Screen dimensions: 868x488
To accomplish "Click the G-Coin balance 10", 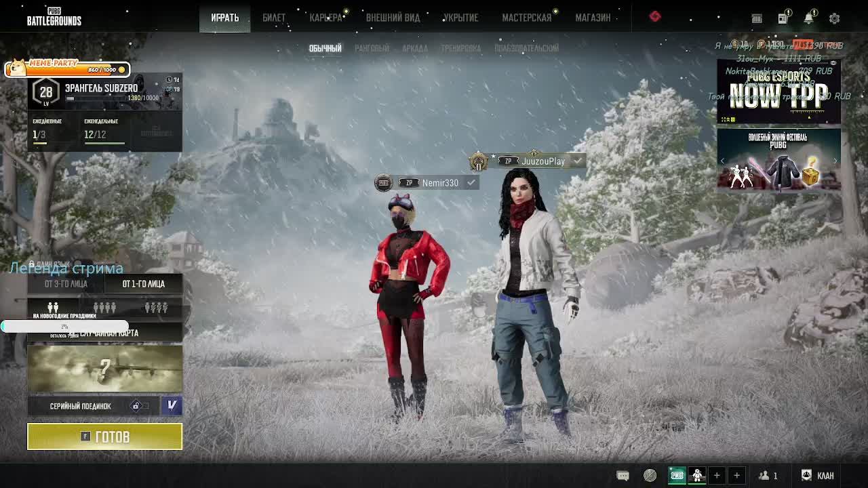I will tap(741, 45).
